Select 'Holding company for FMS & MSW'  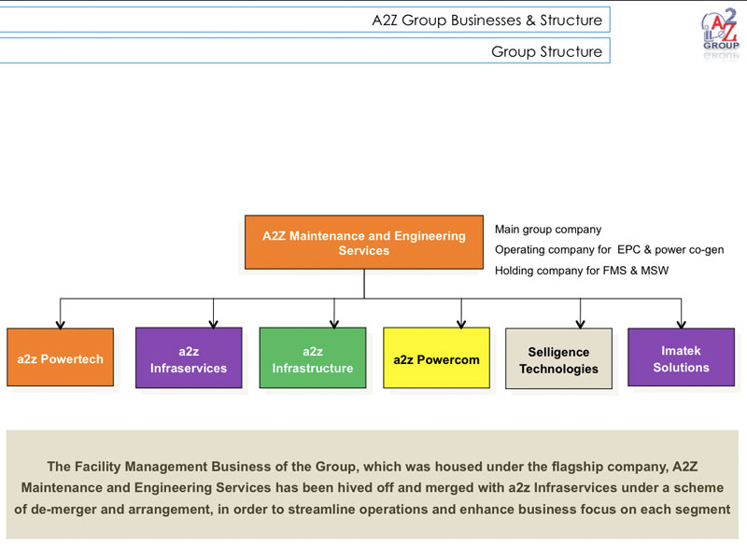582,271
